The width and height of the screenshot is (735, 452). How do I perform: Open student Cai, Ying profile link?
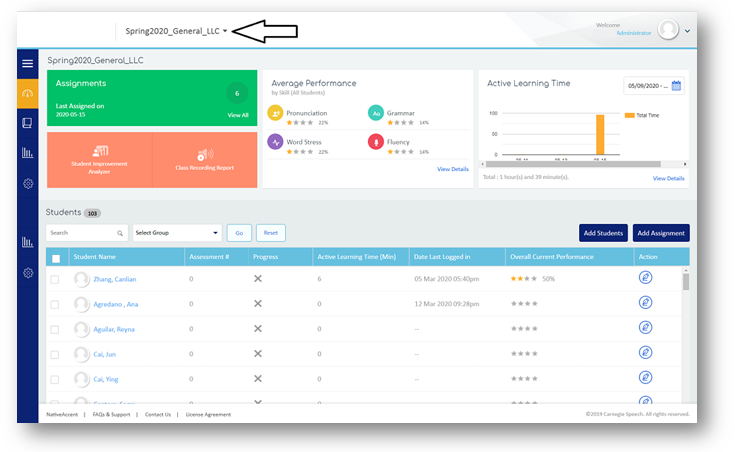point(106,379)
